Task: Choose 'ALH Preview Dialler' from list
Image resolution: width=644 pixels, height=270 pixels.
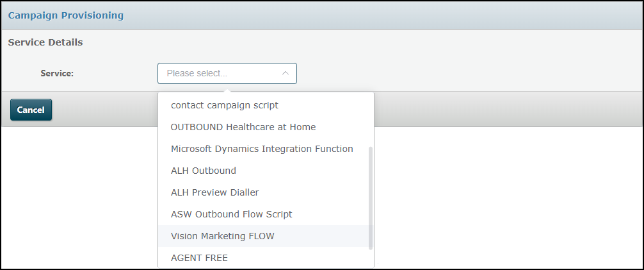Action: 215,192
